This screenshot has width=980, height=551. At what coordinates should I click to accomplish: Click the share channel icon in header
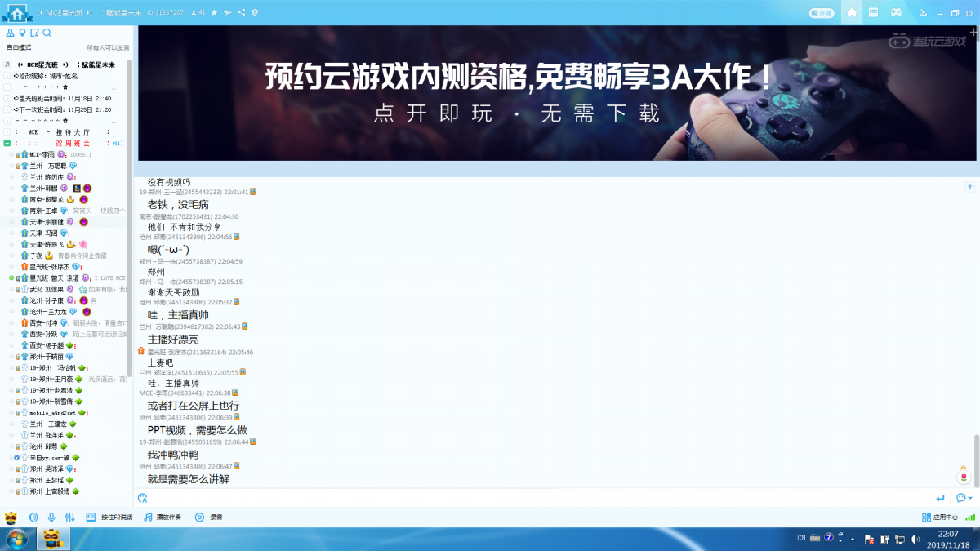tap(241, 13)
